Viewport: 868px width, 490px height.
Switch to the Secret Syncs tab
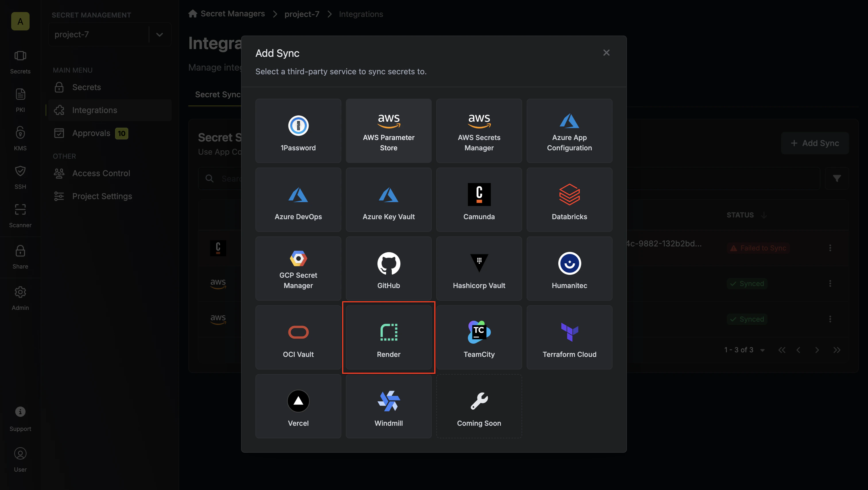click(218, 95)
